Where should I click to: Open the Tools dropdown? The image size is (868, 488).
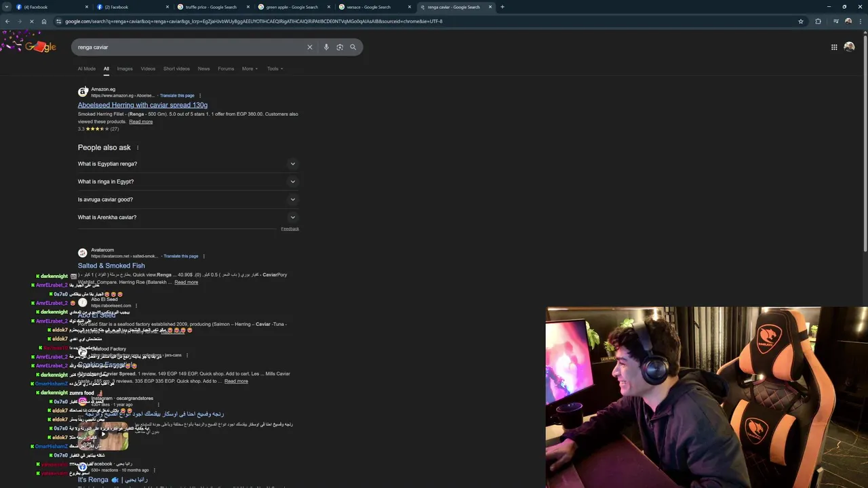pyautogui.click(x=275, y=68)
